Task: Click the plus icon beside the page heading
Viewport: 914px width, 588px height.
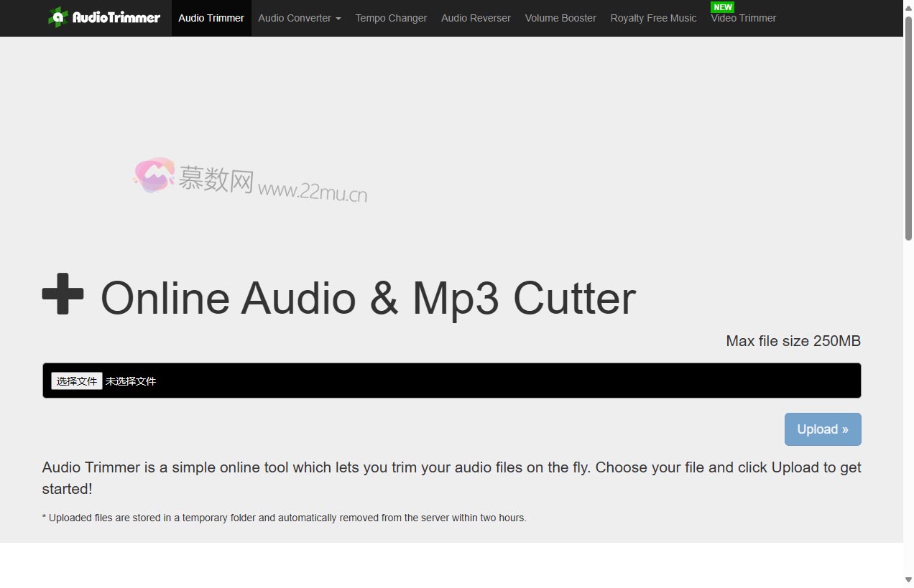Action: point(63,294)
